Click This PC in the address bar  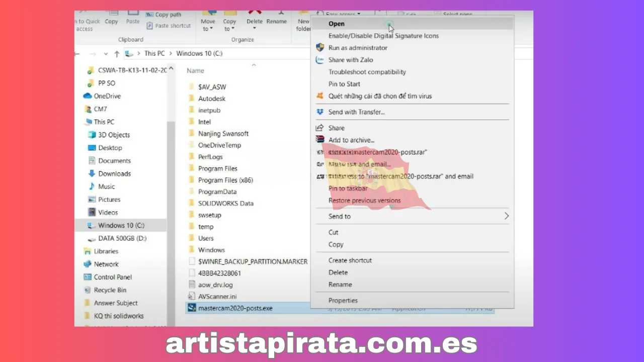[154, 53]
